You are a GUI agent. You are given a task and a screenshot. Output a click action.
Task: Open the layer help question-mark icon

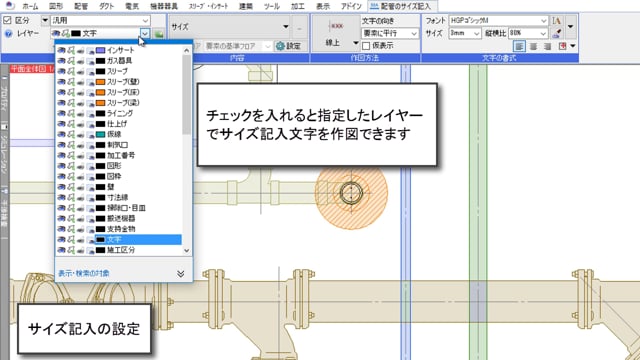8,34
